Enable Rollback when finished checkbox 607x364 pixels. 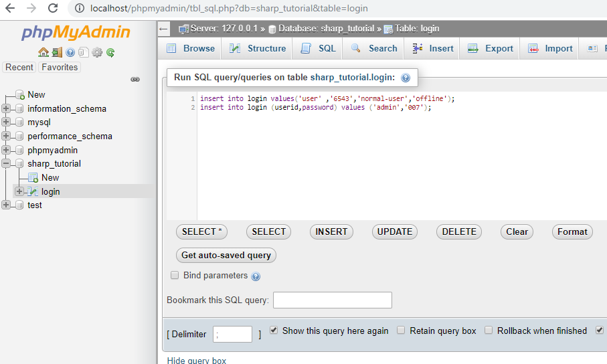(x=489, y=331)
